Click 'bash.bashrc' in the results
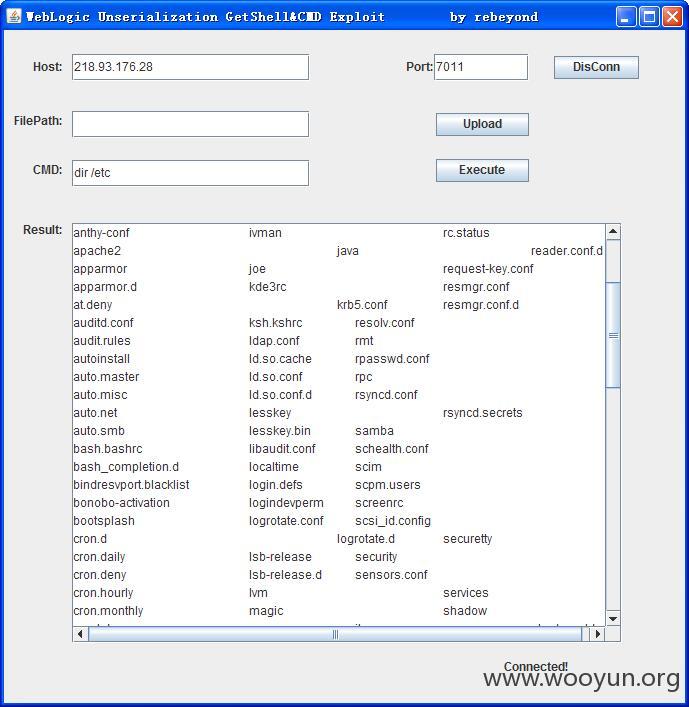Viewport: 689px width, 707px height. click(108, 449)
